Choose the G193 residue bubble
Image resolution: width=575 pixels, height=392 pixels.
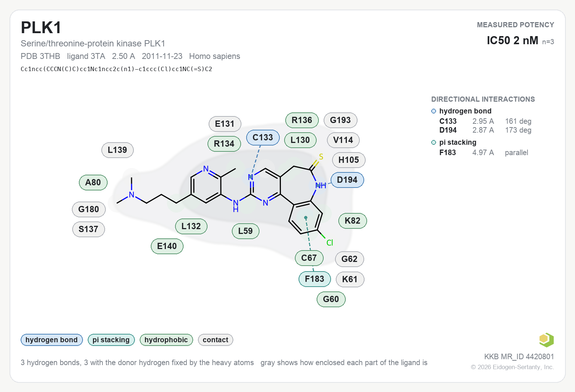pos(341,120)
